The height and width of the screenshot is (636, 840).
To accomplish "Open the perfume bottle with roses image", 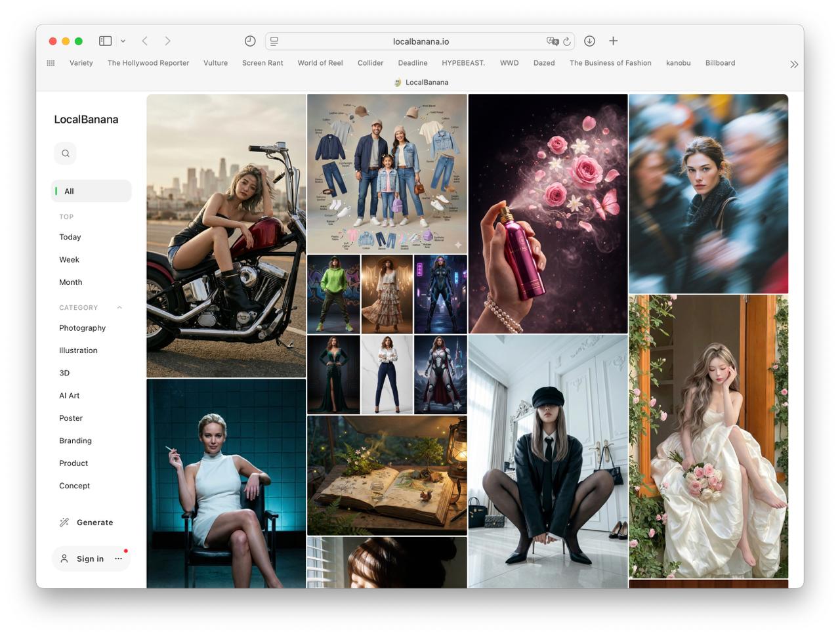I will pos(547,213).
